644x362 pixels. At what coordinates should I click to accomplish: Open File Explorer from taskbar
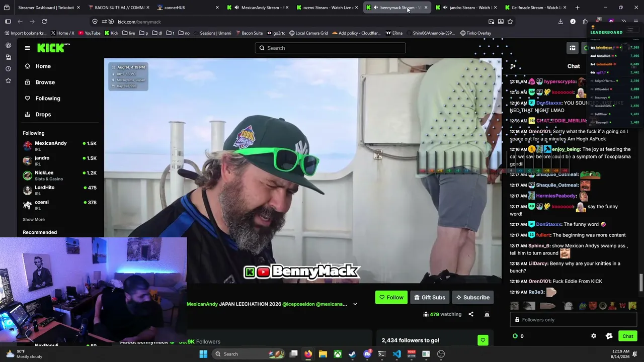click(323, 354)
